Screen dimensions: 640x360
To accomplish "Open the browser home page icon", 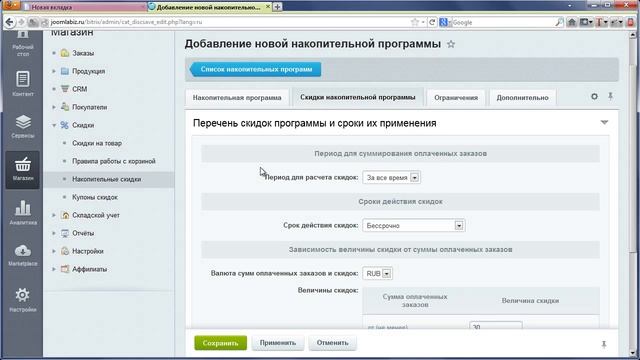I will pos(571,22).
